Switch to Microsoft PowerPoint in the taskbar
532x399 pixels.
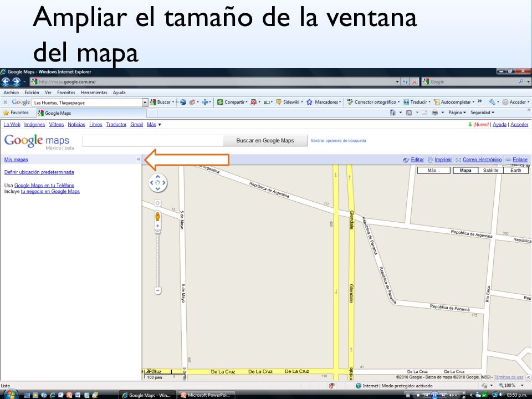206,395
